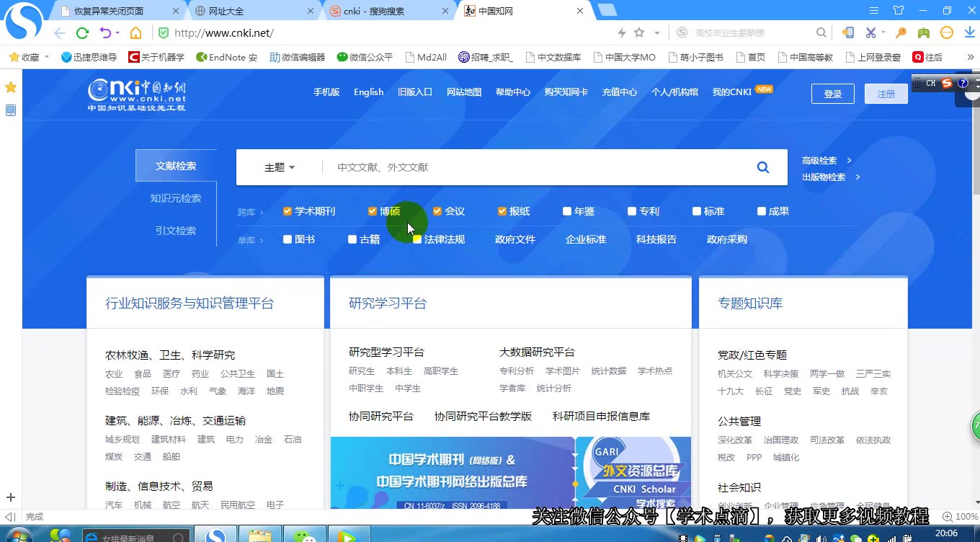Open the English version link

(x=368, y=92)
